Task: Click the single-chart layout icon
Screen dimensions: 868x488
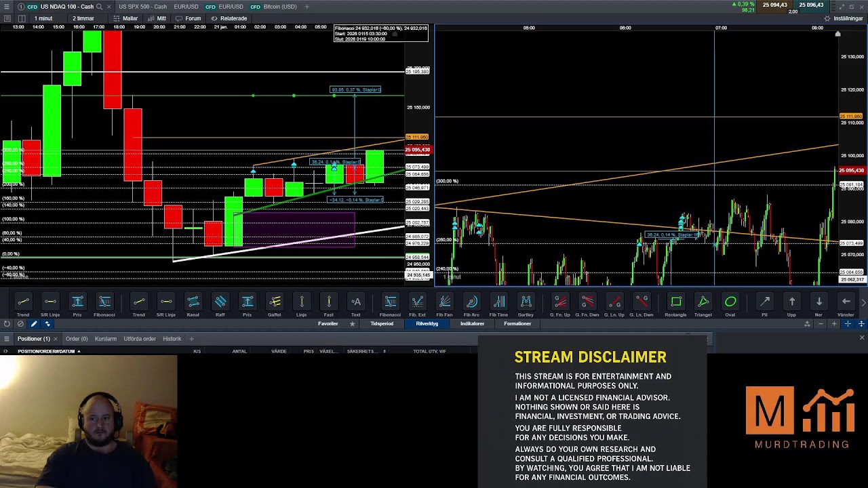Action: pyautogui.click(x=7, y=18)
